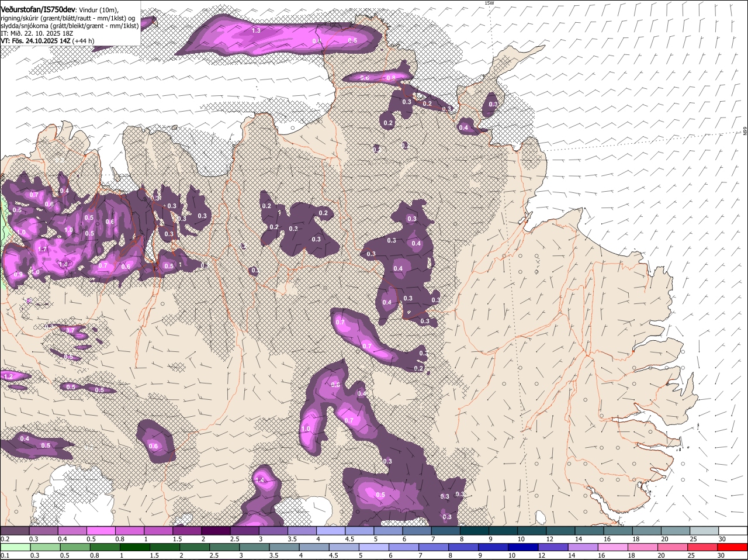This screenshot has height=560, width=748.
Task: Pick the dark blue 10–12 rain legend swatch
Action: [x=522, y=547]
